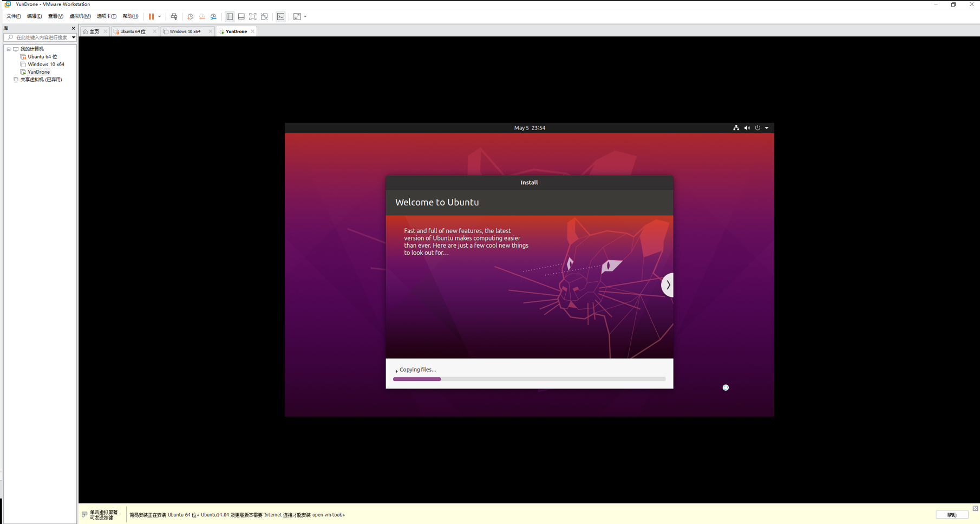This screenshot has height=524, width=980.
Task: Open the snapshot manager
Action: (213, 17)
